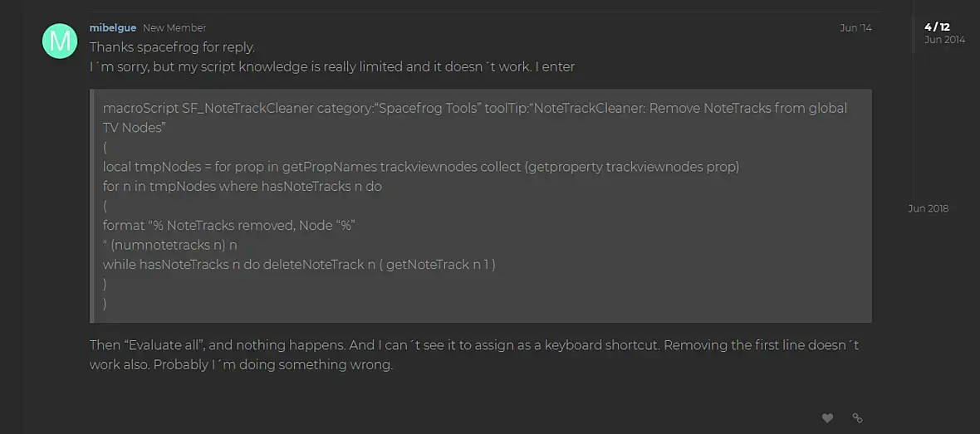Click the 'my script knowledge is really limited' sentence
980x434 pixels.
click(x=332, y=66)
